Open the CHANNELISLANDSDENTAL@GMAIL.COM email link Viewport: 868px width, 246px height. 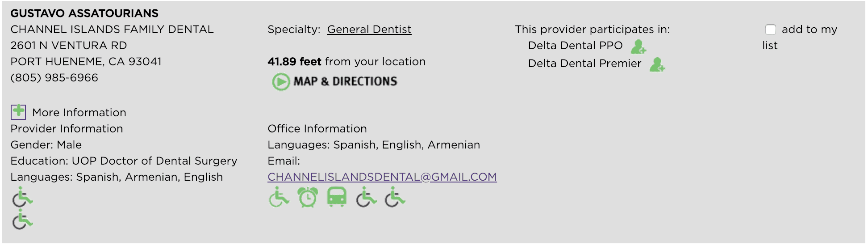tap(382, 177)
